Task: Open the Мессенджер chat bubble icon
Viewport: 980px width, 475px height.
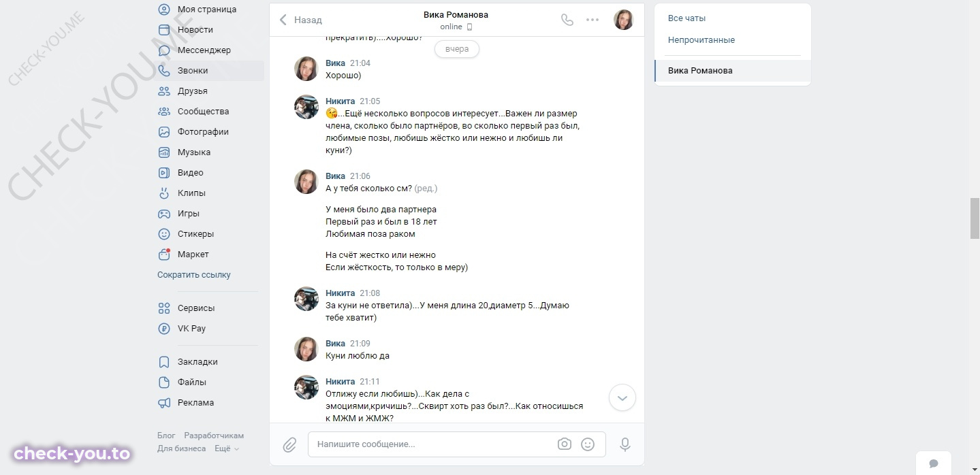Action: click(x=164, y=50)
